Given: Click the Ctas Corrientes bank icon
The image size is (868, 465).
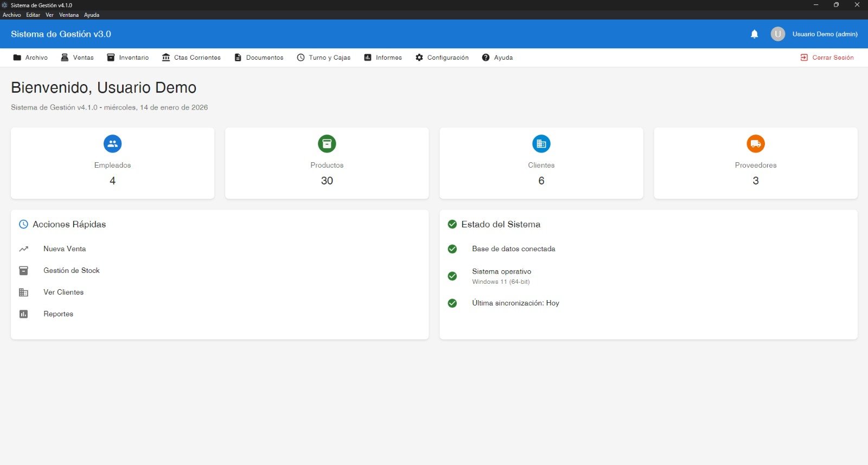Looking at the screenshot, I should pos(166,58).
